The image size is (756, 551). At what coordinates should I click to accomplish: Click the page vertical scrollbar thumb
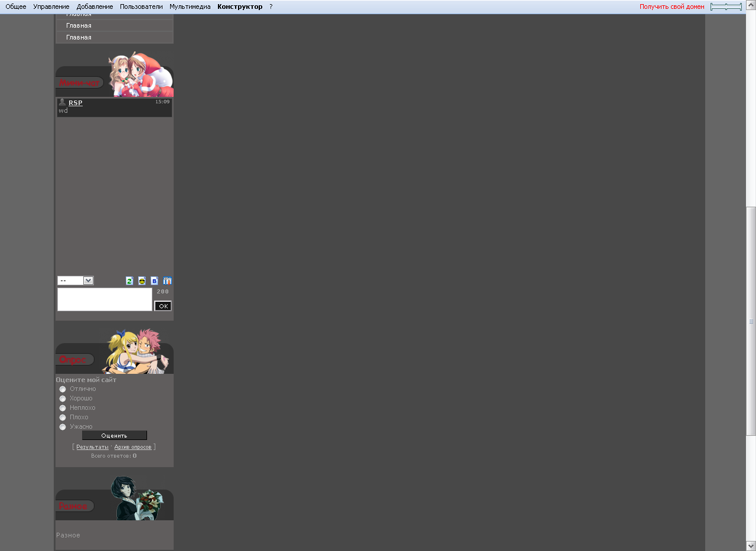click(x=751, y=321)
